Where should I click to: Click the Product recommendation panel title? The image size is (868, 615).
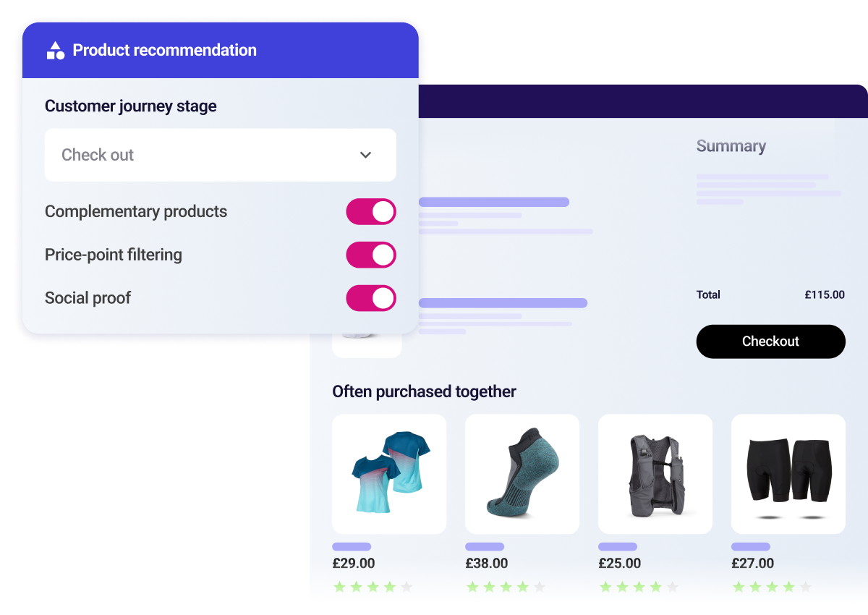(x=165, y=50)
